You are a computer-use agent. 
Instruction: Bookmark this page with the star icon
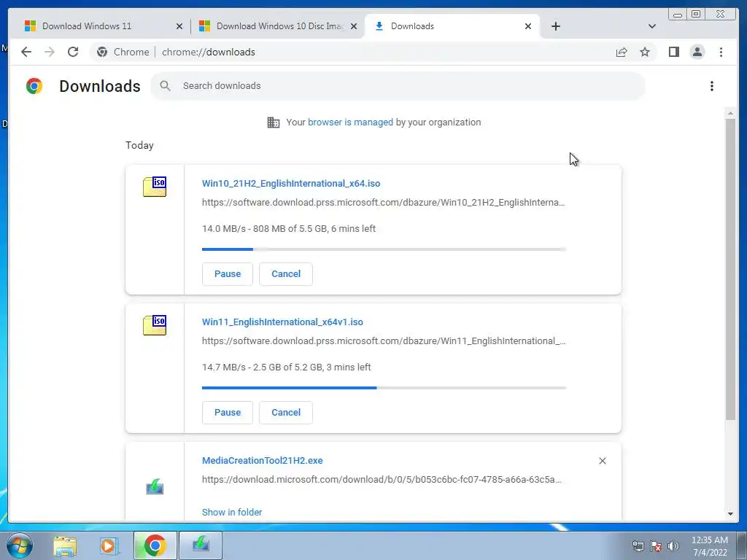645,52
